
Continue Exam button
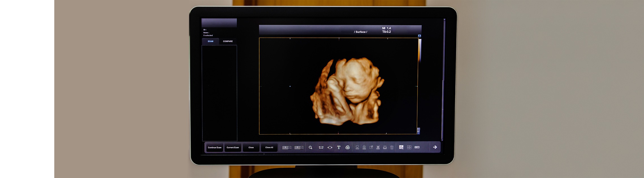[215, 147]
